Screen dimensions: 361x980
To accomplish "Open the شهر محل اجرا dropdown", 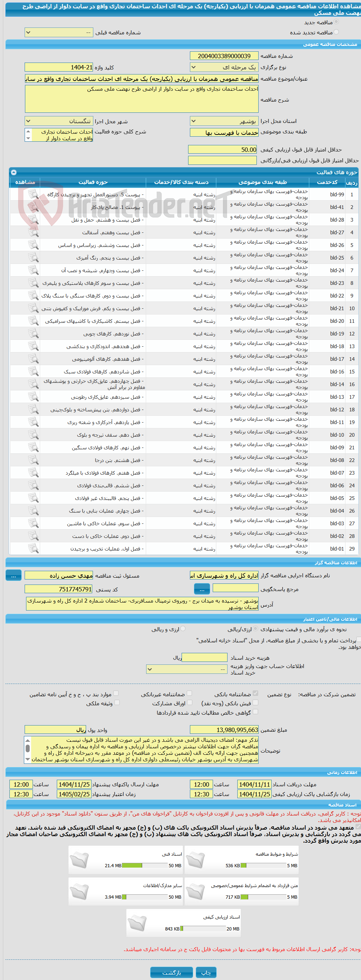I will [59, 121].
